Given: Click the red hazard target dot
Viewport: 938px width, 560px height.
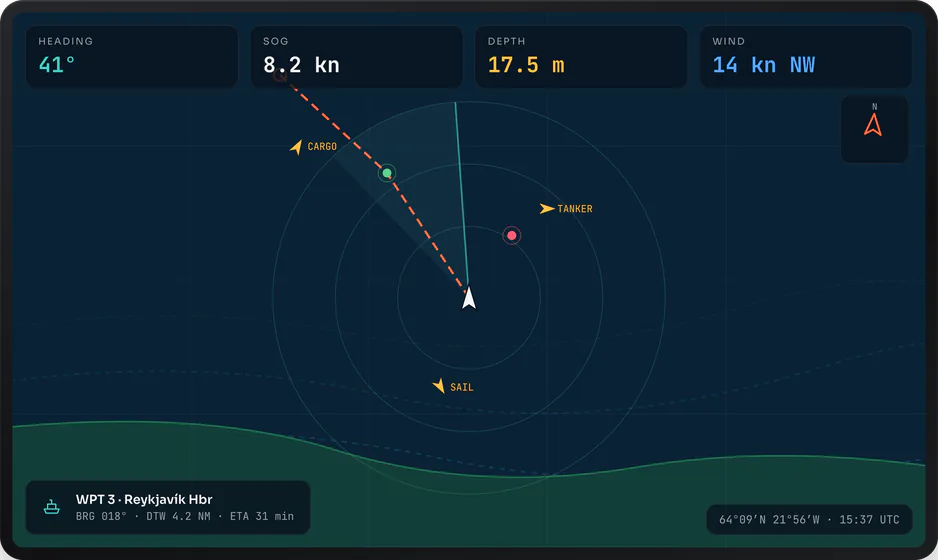Looking at the screenshot, I should point(511,235).
